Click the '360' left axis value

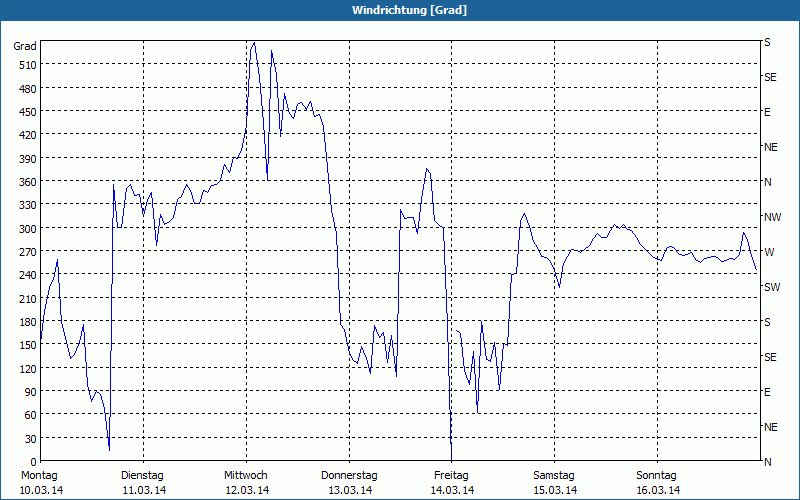pyautogui.click(x=28, y=182)
